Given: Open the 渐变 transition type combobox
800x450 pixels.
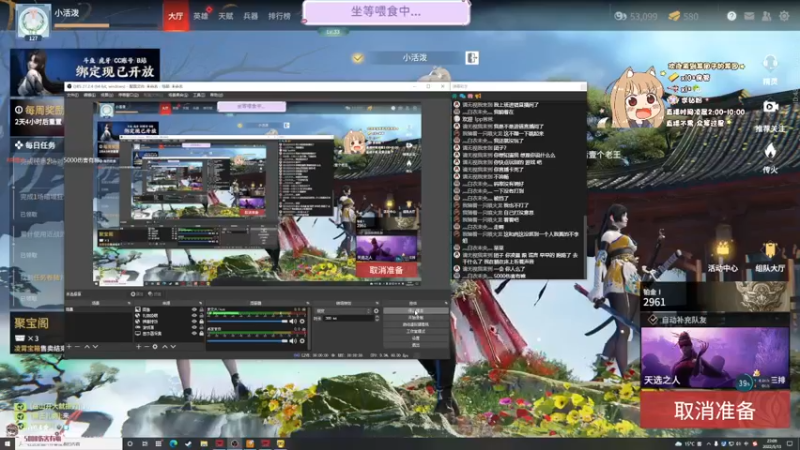Looking at the screenshot, I should point(343,311).
